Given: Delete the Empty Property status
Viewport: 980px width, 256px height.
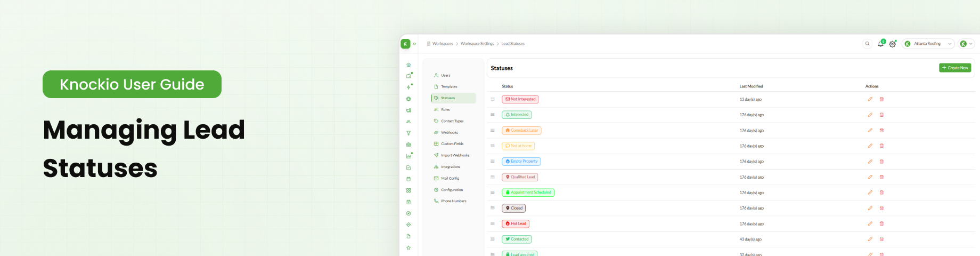Looking at the screenshot, I should tap(881, 161).
